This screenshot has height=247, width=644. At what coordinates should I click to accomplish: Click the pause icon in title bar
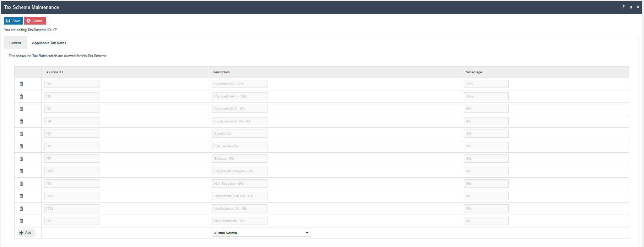click(631, 7)
